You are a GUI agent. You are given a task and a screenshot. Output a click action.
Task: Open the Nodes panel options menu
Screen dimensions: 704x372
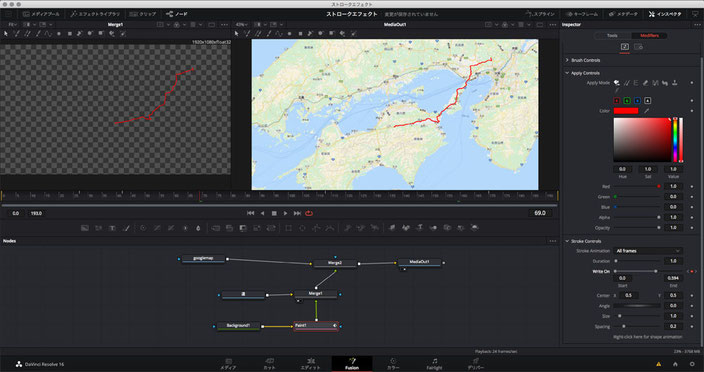(x=553, y=241)
